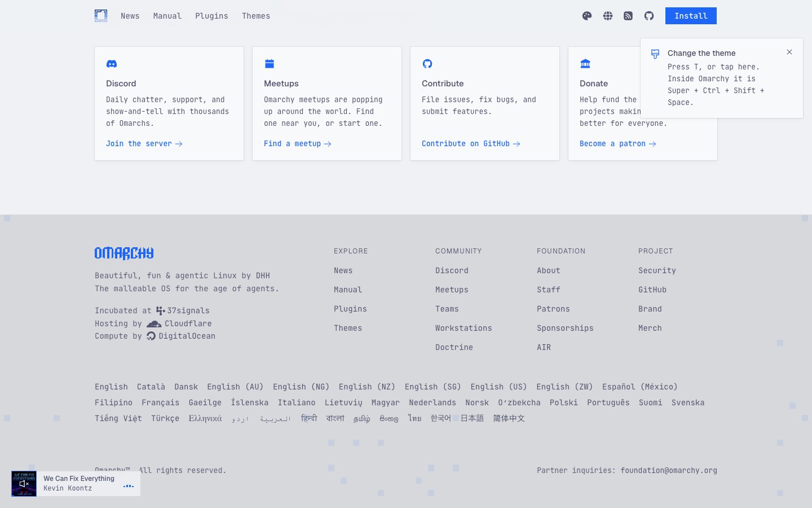The height and width of the screenshot is (508, 812).
Task: Open Plugins in the top navigation bar
Action: pyautogui.click(x=211, y=16)
